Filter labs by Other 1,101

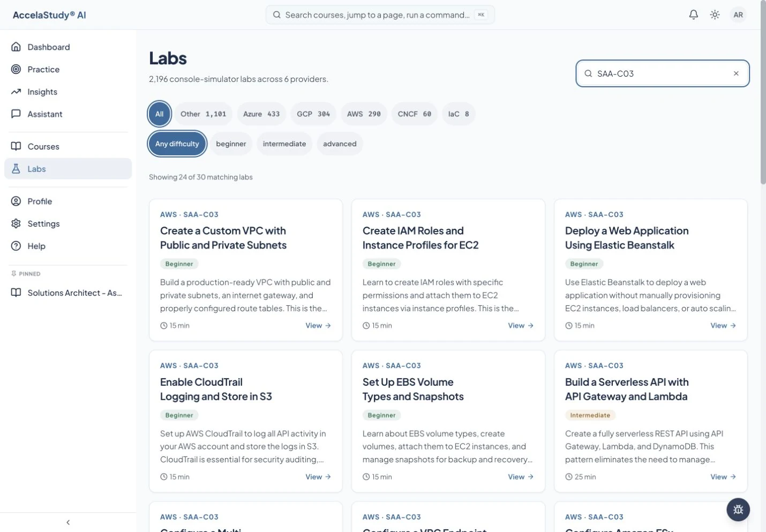pos(204,114)
